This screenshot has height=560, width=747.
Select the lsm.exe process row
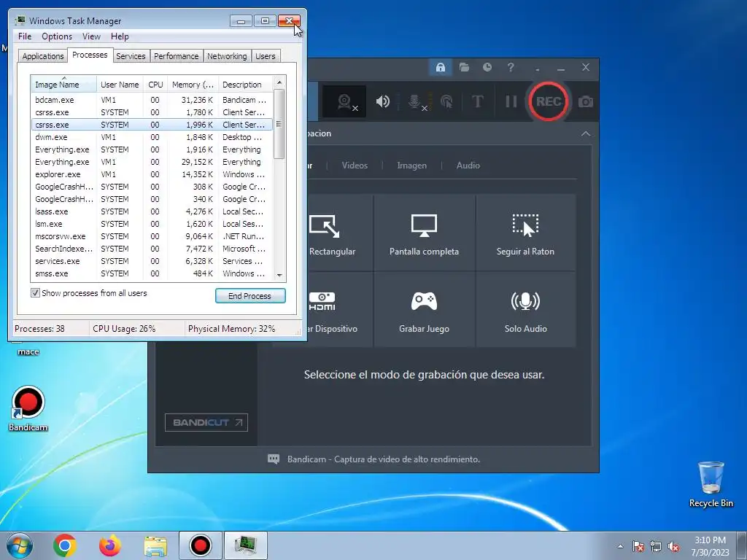point(152,224)
